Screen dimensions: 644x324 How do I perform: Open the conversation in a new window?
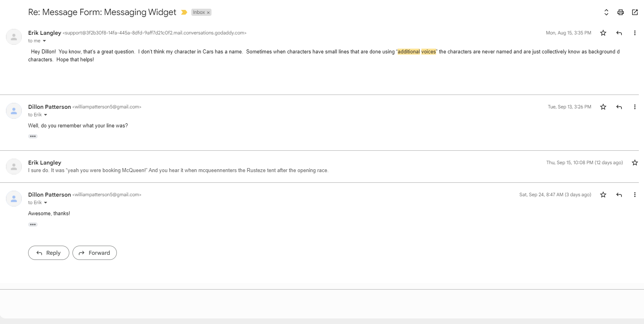coord(635,12)
